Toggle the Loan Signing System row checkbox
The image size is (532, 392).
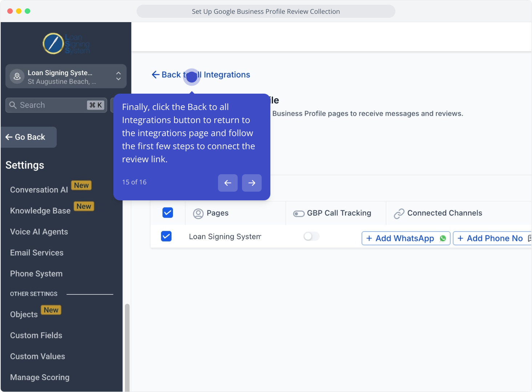[x=166, y=237]
